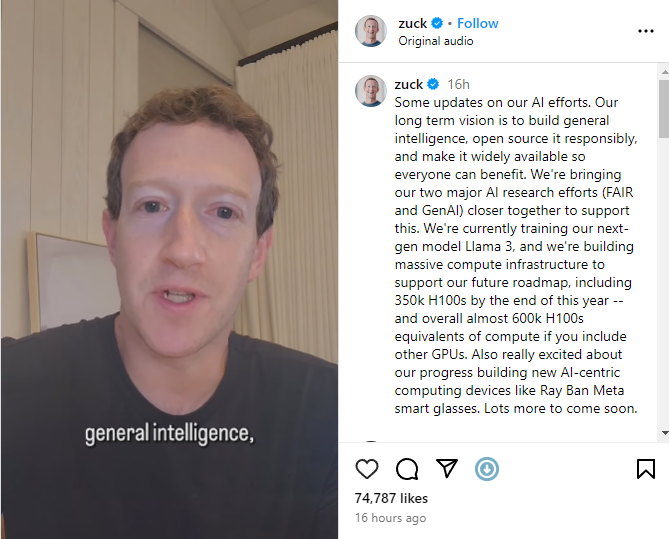669x539 pixels.
Task: Share post via paper plane icon
Action: (447, 468)
